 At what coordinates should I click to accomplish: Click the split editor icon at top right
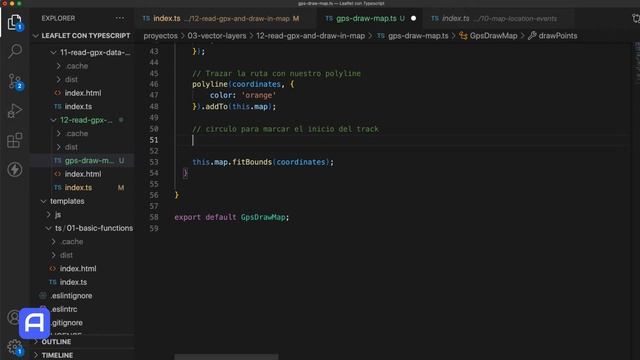coord(636,18)
